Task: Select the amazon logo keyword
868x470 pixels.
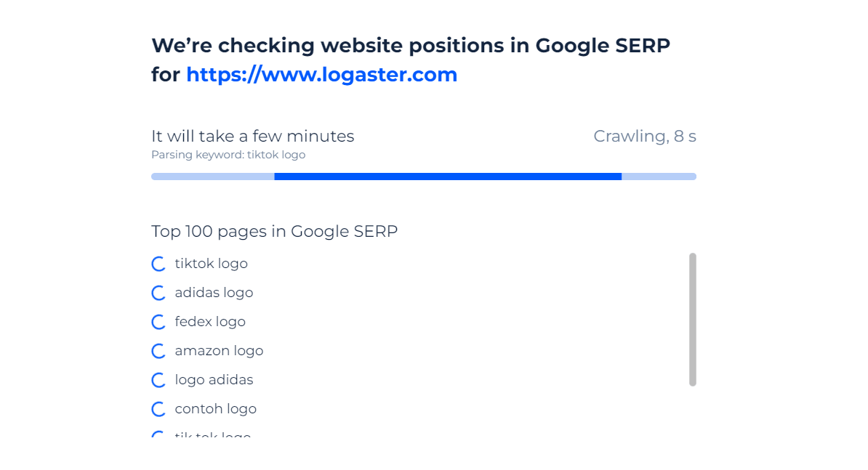Action: click(219, 351)
